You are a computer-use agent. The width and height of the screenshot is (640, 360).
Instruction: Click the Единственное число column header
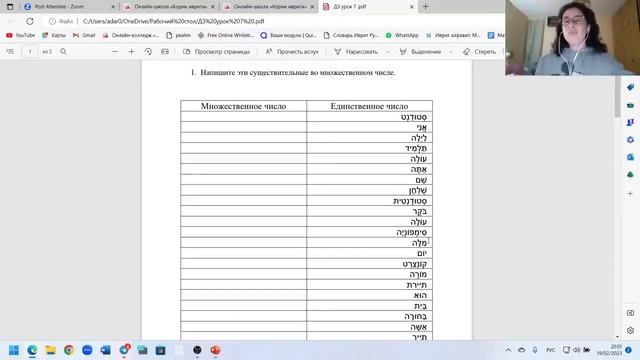(369, 106)
